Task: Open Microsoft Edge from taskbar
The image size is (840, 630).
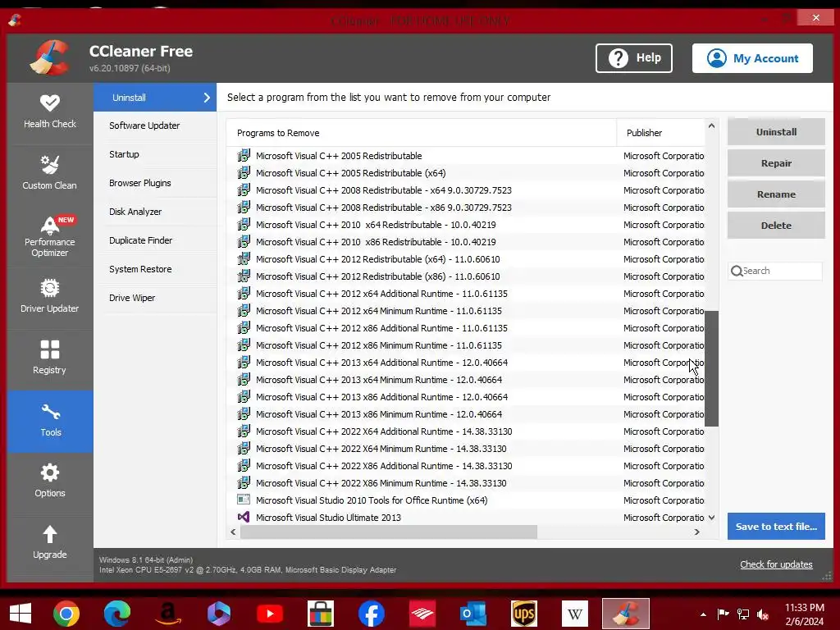Action: [x=116, y=614]
